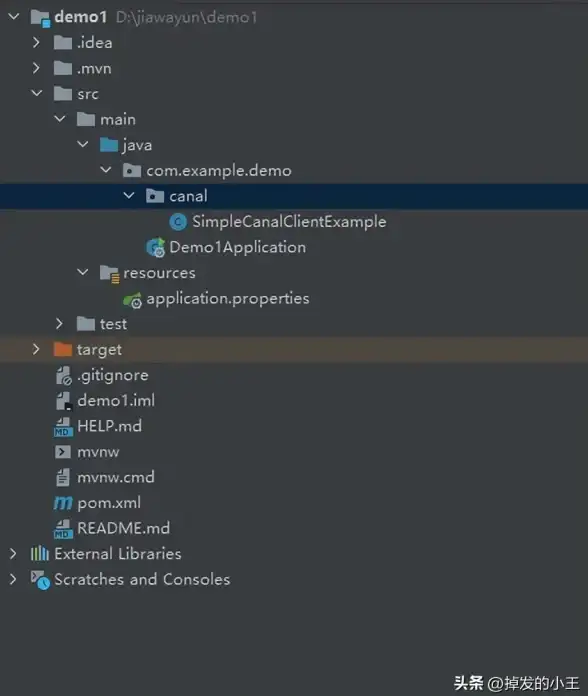Viewport: 588px width, 696px height.
Task: Open the pom.xml file
Action: [109, 503]
